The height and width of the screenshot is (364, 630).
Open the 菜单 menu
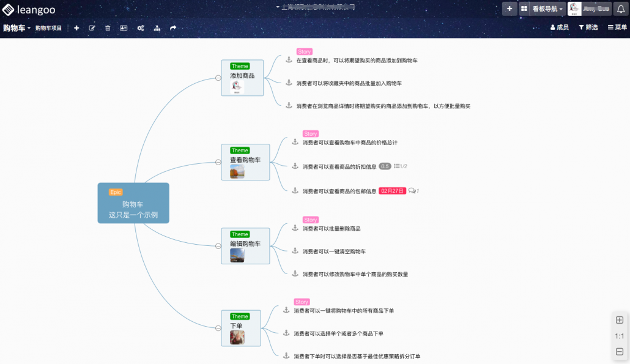coord(617,28)
